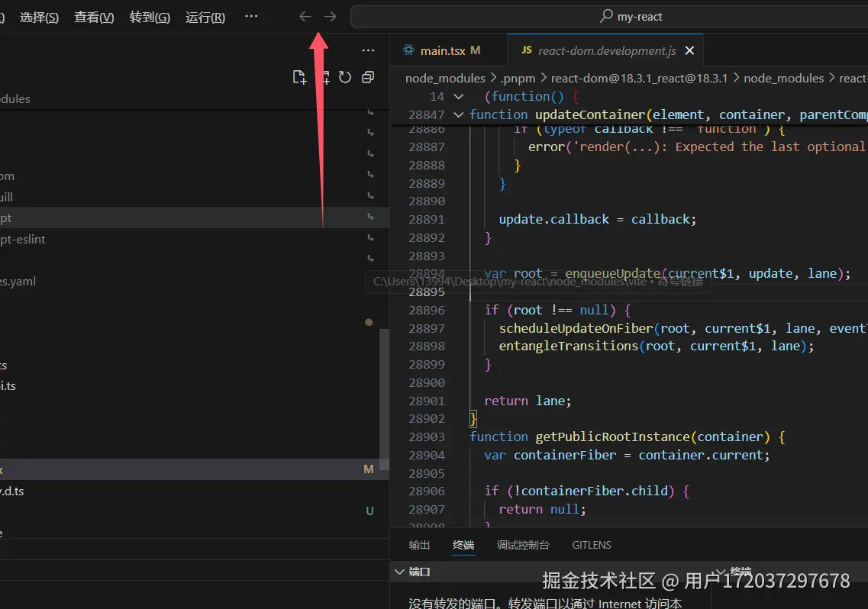Image resolution: width=868 pixels, height=609 pixels.
Task: Open Explorer's more actions ellipsis
Action: 368,50
